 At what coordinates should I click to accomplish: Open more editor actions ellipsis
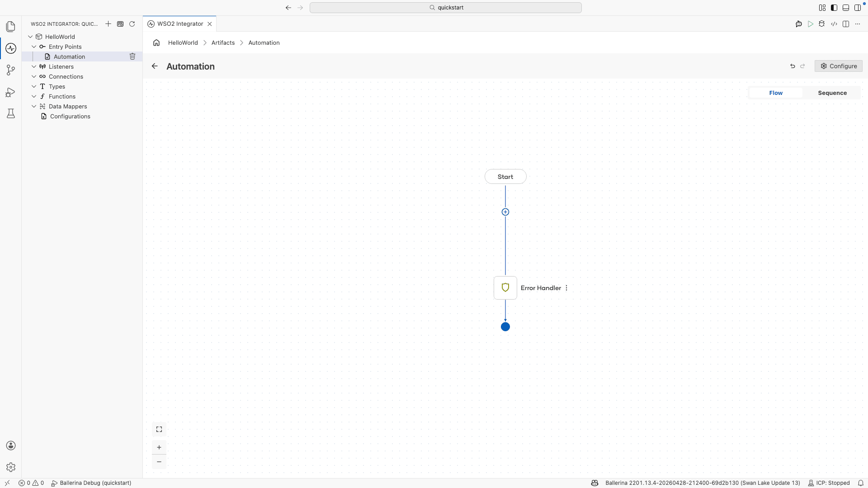pos(858,24)
